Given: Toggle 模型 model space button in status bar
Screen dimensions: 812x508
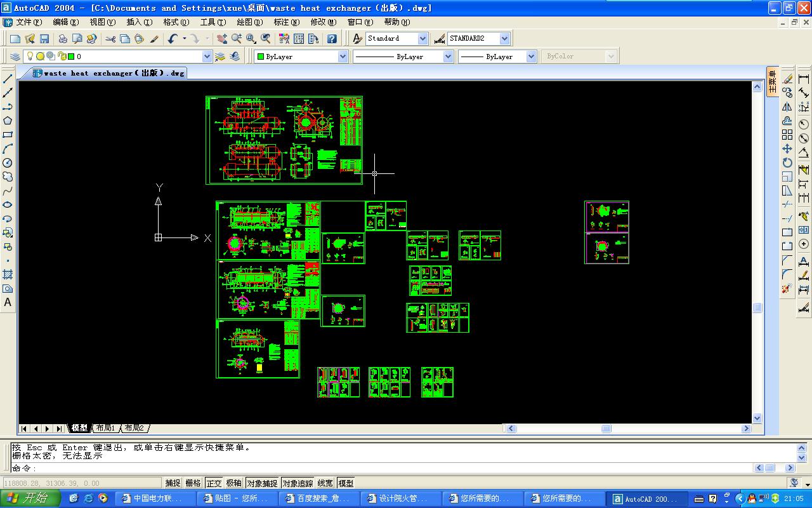Looking at the screenshot, I should point(346,483).
